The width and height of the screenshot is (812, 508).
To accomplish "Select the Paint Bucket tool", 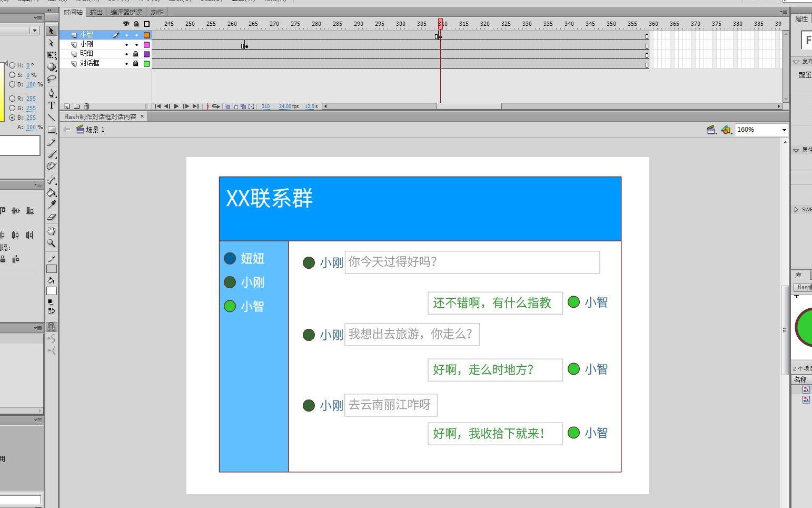I will [51, 192].
